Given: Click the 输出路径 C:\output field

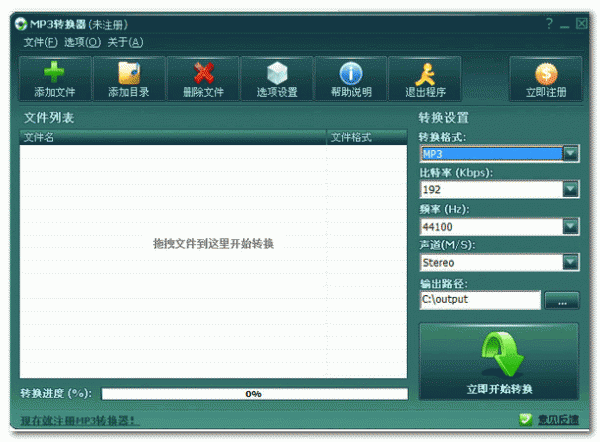Looking at the screenshot, I should click(480, 300).
